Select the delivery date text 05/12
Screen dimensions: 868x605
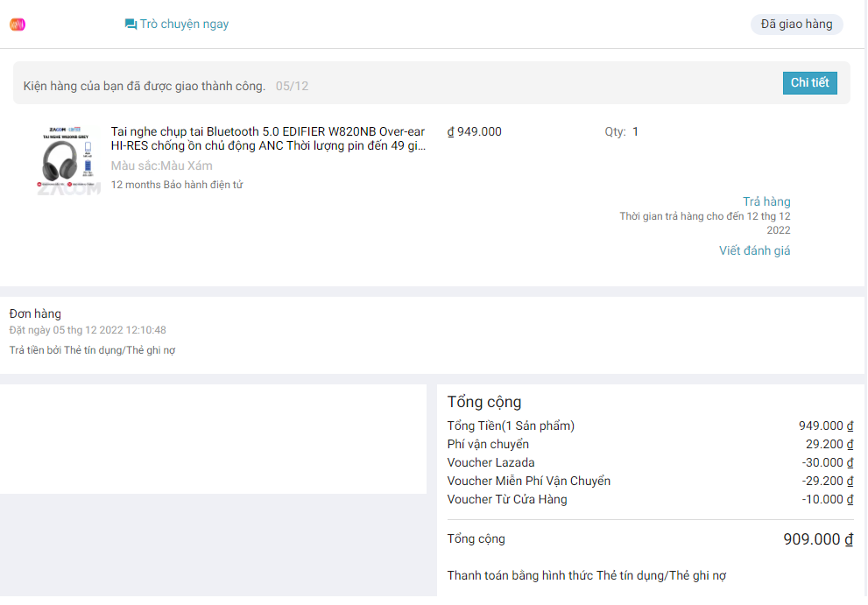tap(292, 87)
